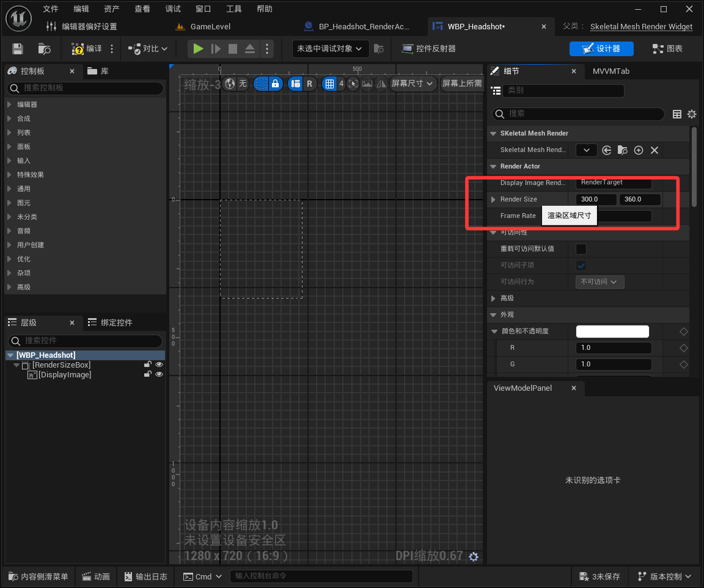Open the 编辑 menu
The image size is (704, 588).
tap(81, 9)
